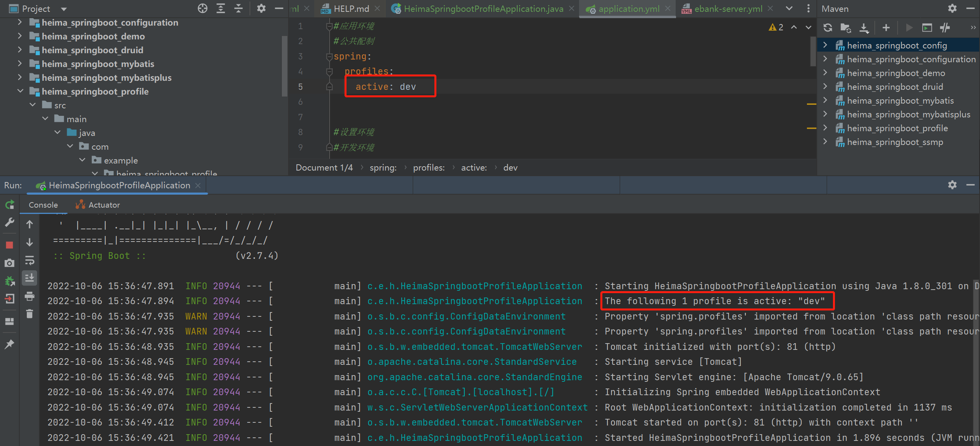Screen dimensions: 980x446
Task: Open the ebank-server.yml editor tab
Action: 728,9
